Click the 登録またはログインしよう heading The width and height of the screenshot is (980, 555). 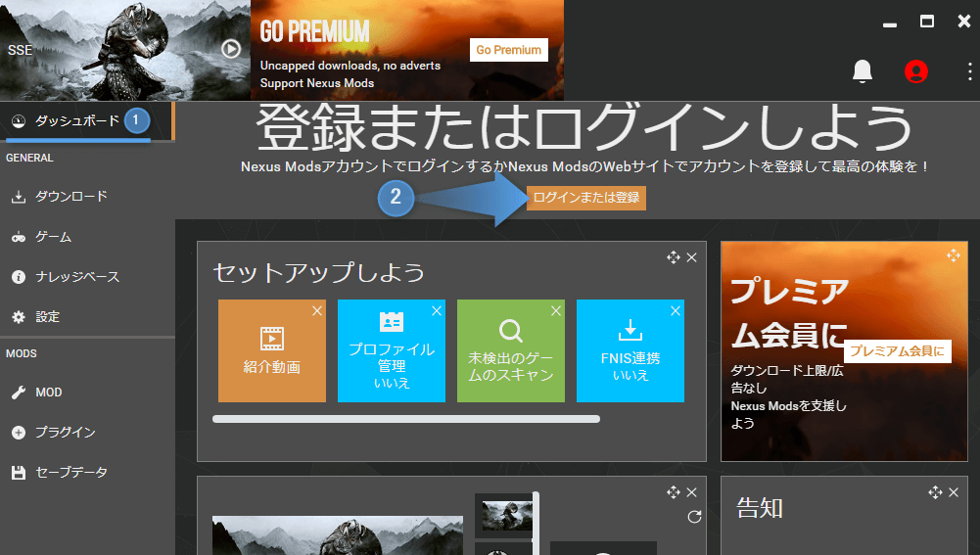(x=584, y=128)
